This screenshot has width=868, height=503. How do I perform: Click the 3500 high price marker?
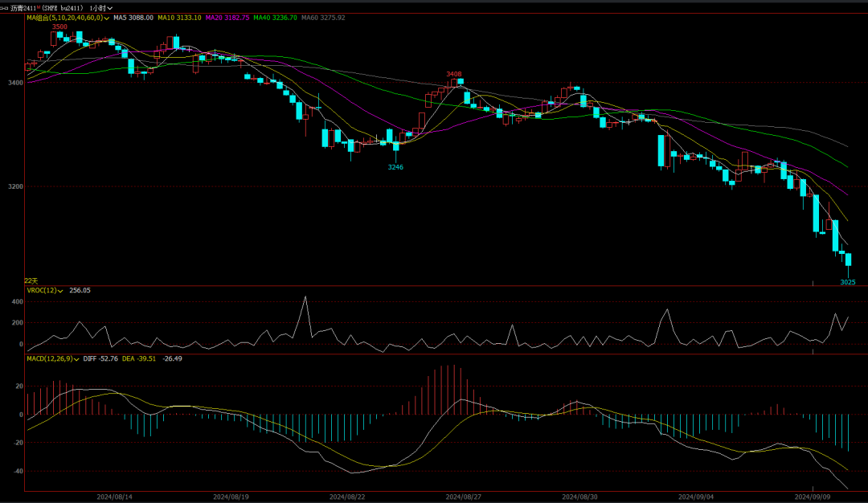click(x=59, y=27)
